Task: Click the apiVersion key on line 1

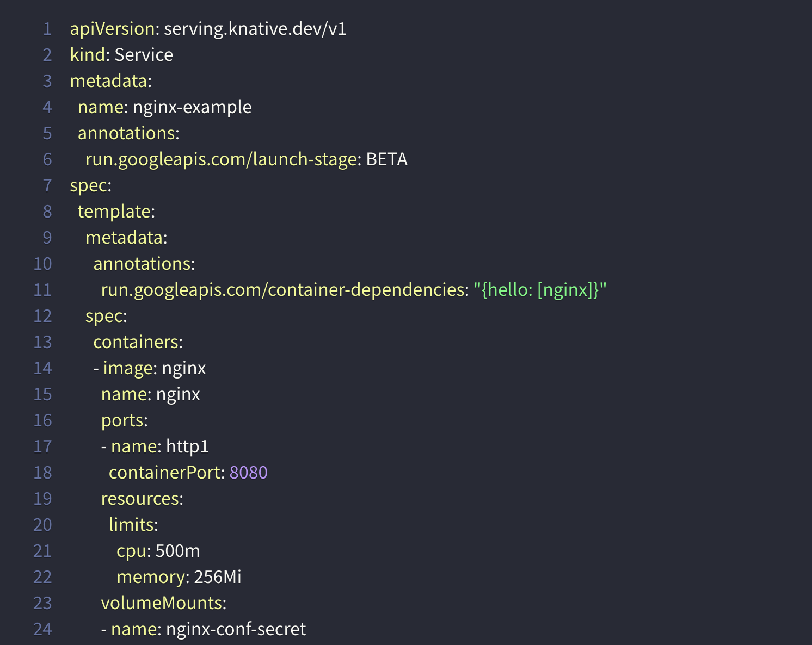Action: (112, 29)
